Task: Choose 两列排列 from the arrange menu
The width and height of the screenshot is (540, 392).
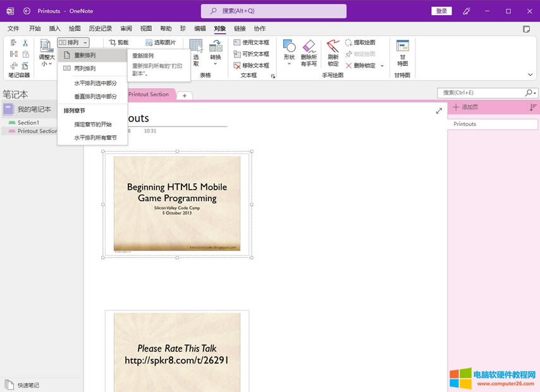Action: tap(85, 68)
